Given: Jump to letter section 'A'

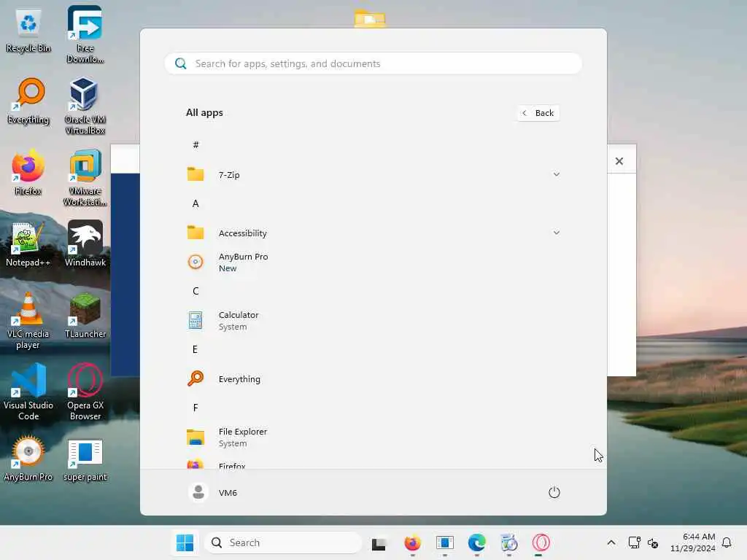Looking at the screenshot, I should (x=196, y=204).
